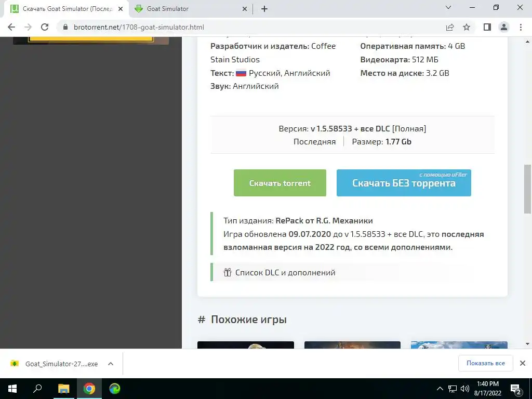Screen dimensions: 532x399
Task: Click 'Место на диске: 3.2 GB' text
Action: 405,73
